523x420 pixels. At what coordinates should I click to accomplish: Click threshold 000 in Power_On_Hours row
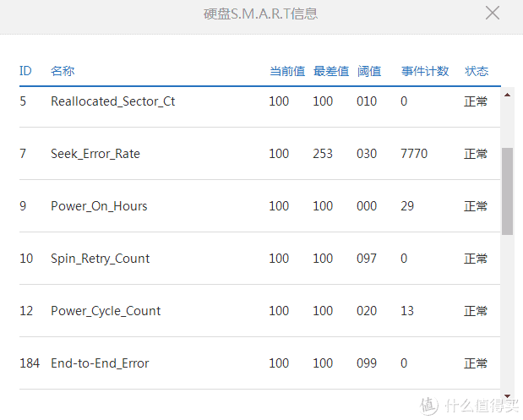point(367,206)
